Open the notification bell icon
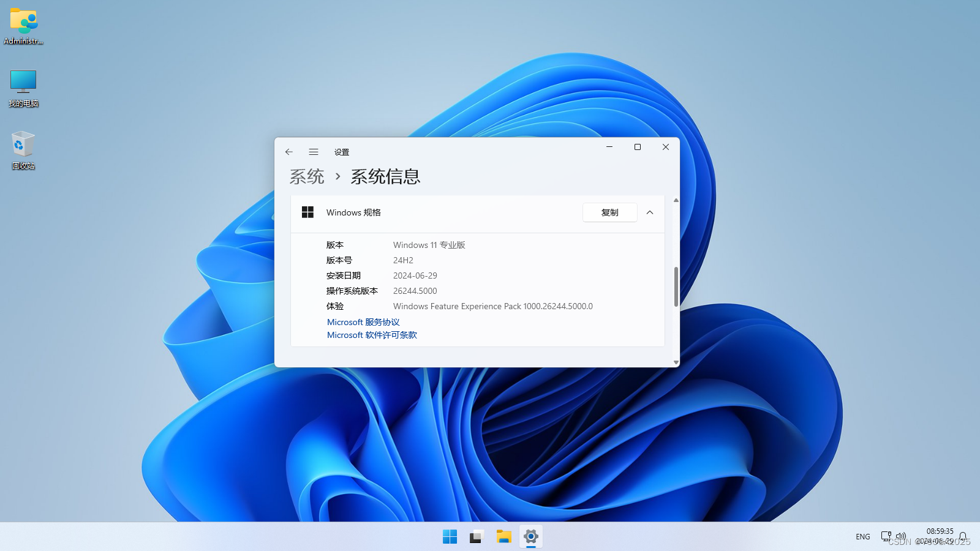The width and height of the screenshot is (980, 551). pyautogui.click(x=963, y=536)
